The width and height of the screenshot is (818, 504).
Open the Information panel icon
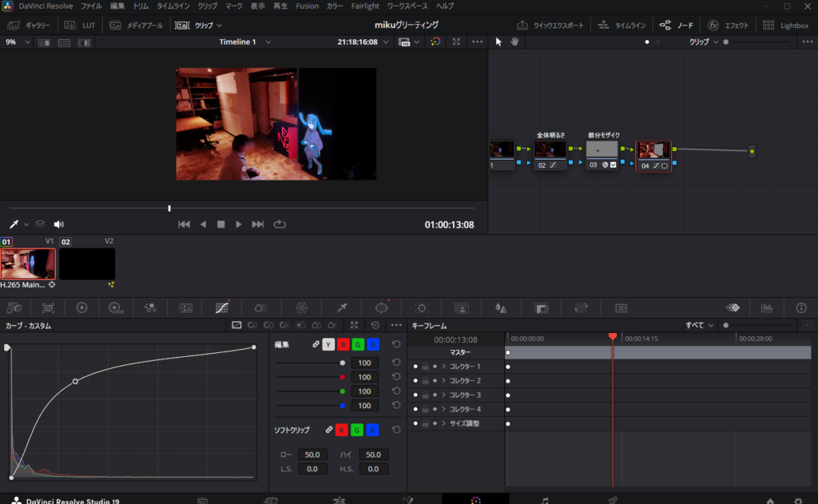(x=801, y=308)
